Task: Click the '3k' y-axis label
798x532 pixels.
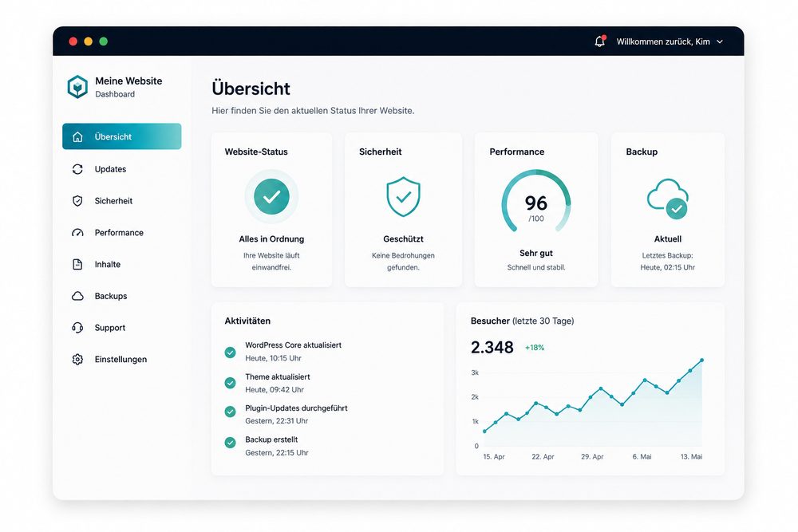Action: click(x=475, y=372)
